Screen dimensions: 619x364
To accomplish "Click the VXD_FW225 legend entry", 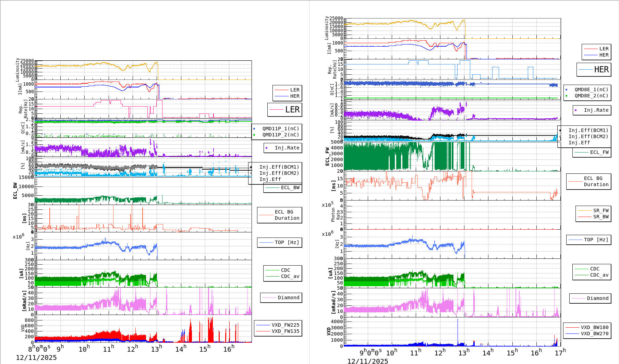I will [x=285, y=325].
